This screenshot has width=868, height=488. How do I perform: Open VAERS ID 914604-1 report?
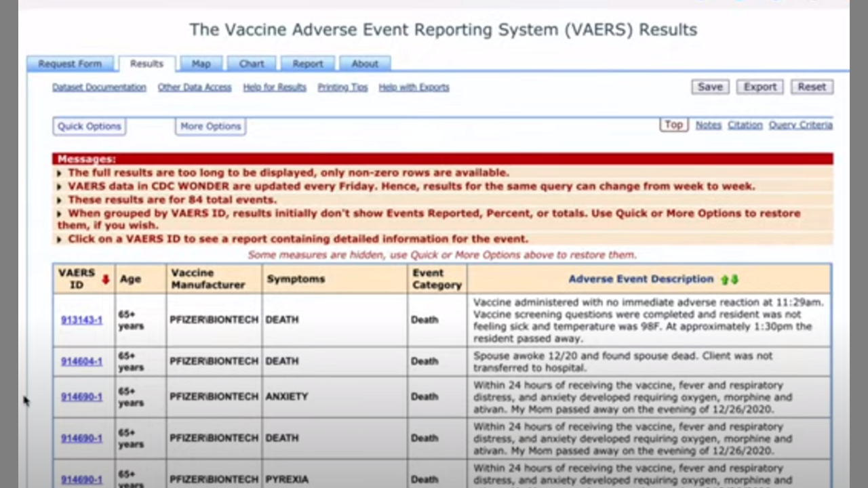pyautogui.click(x=81, y=361)
